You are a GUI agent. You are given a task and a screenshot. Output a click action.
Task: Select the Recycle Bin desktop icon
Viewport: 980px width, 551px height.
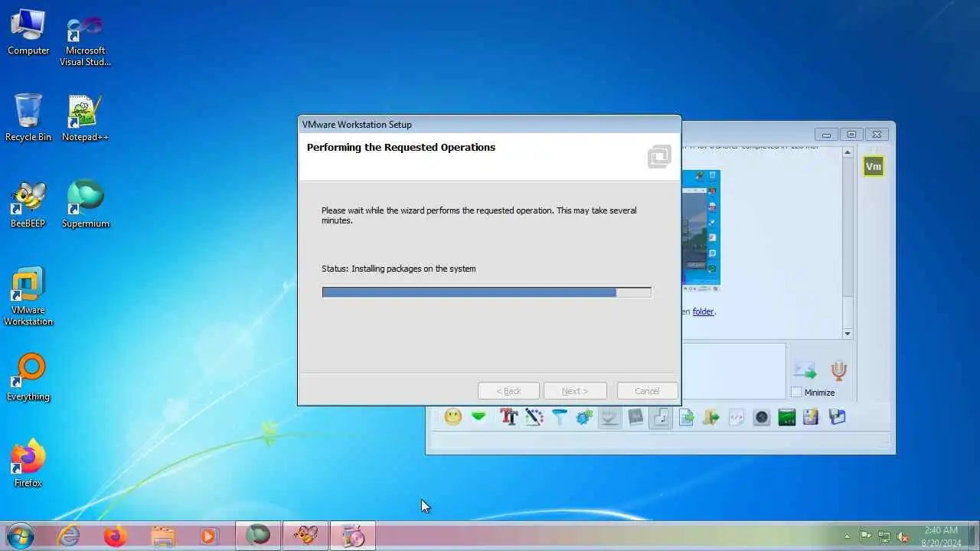[x=28, y=118]
